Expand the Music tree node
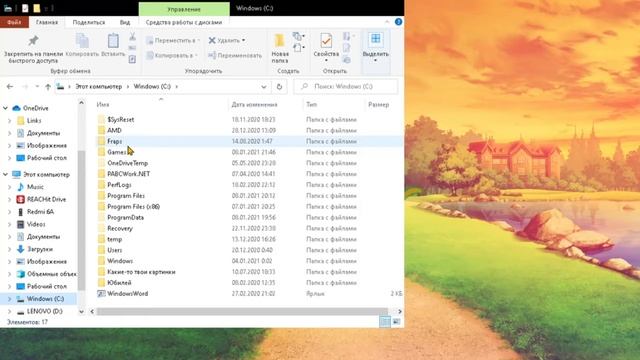Viewport: 640px width, 360px height. 9,187
